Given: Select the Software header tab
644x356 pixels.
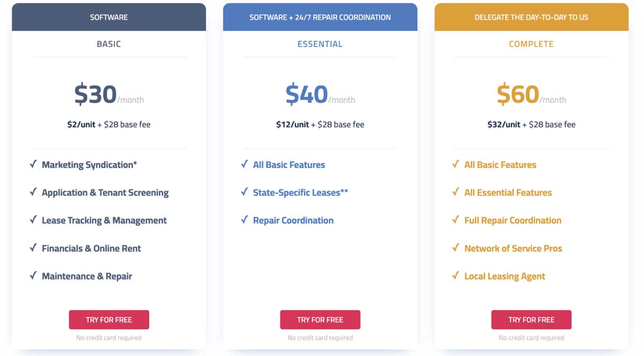Looking at the screenshot, I should pyautogui.click(x=109, y=17).
